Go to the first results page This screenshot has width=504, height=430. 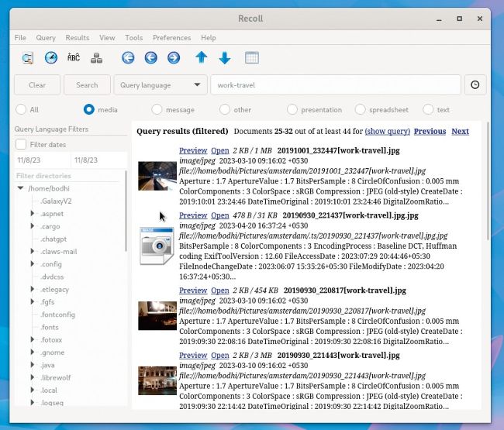coord(128,58)
